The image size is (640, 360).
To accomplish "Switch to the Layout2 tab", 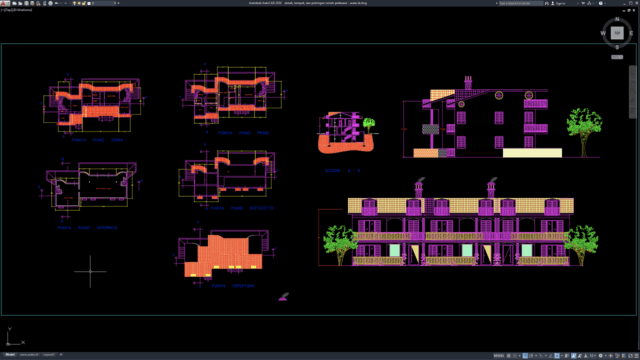I will (49, 355).
